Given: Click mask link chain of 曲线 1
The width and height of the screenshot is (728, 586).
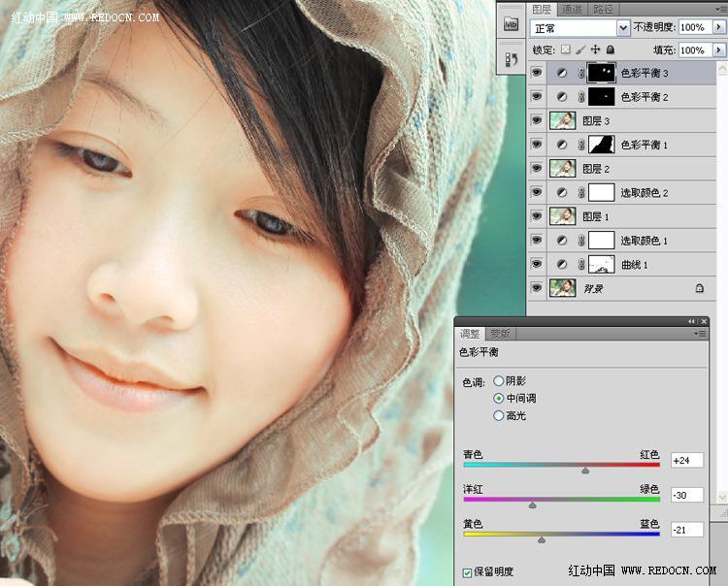Looking at the screenshot, I should point(581,265).
